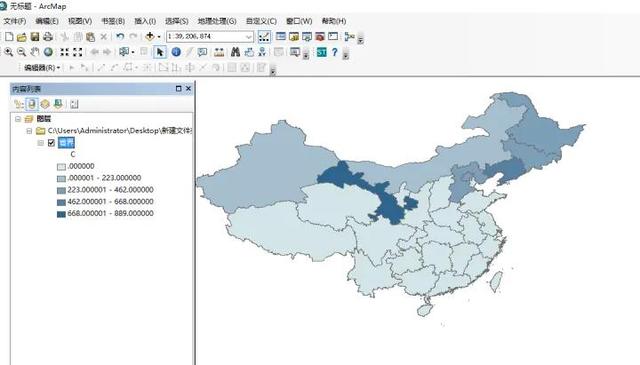Image resolution: width=640 pixels, height=365 pixels.
Task: Open the Insert(I) menu
Action: (145, 21)
